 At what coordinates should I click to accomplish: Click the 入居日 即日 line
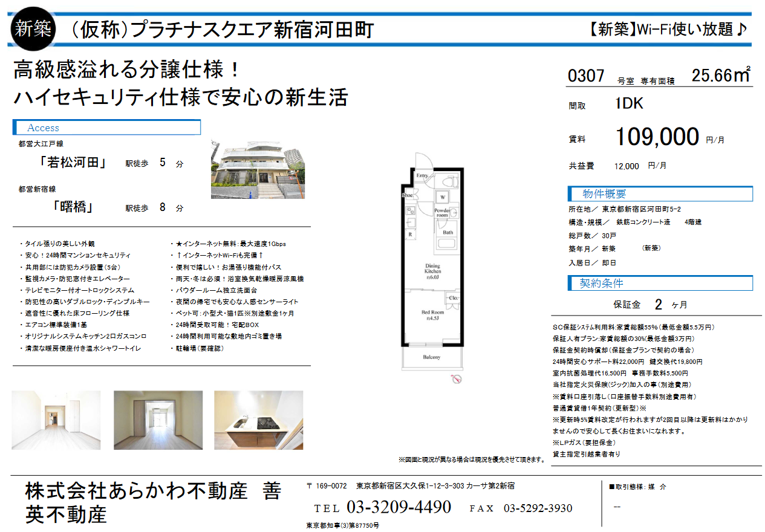coord(592,263)
